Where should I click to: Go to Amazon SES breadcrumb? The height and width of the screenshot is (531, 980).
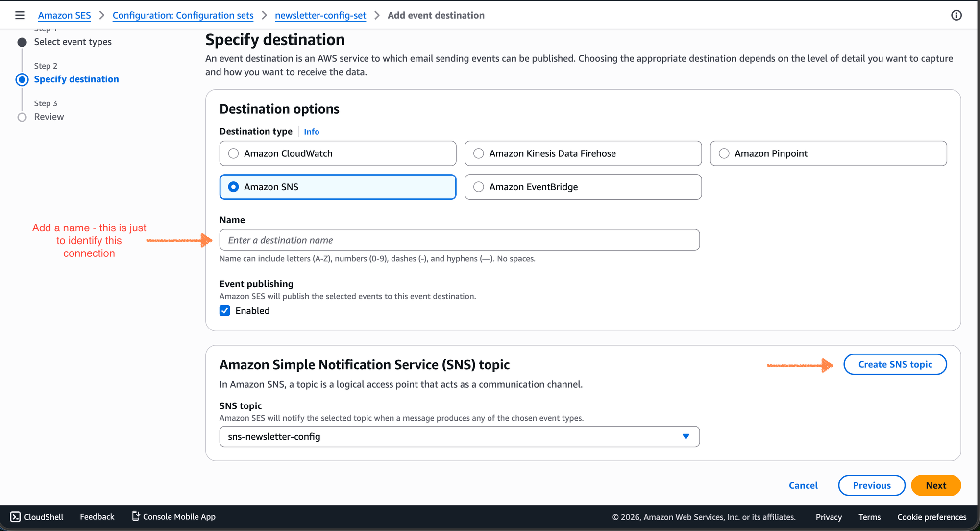[64, 15]
